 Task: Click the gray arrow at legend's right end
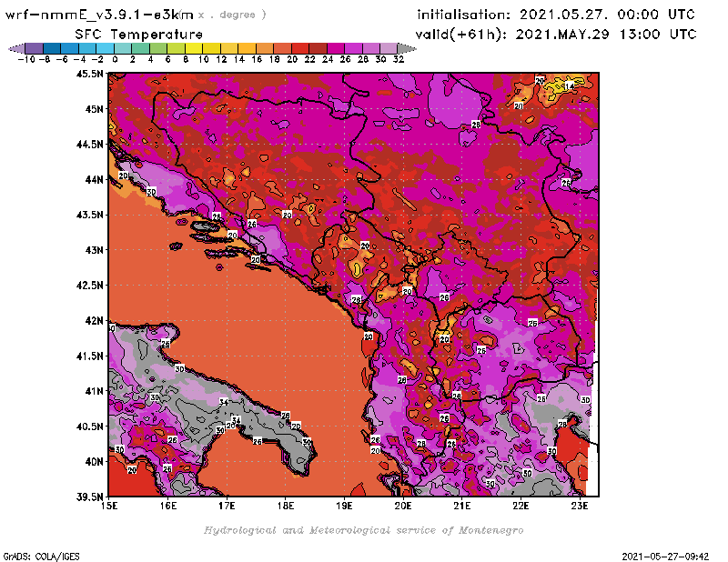407,49
